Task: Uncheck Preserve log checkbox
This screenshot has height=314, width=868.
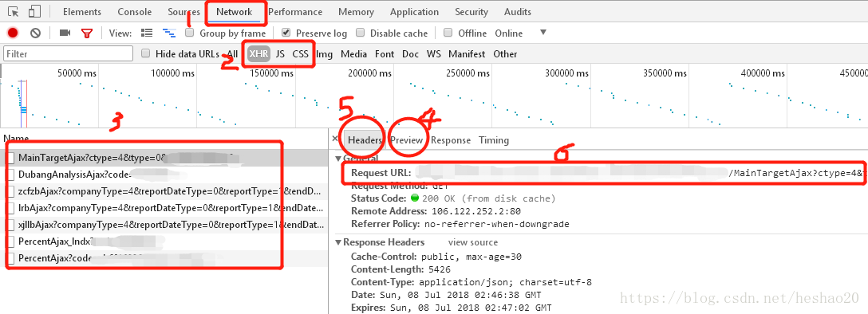Action: [286, 33]
